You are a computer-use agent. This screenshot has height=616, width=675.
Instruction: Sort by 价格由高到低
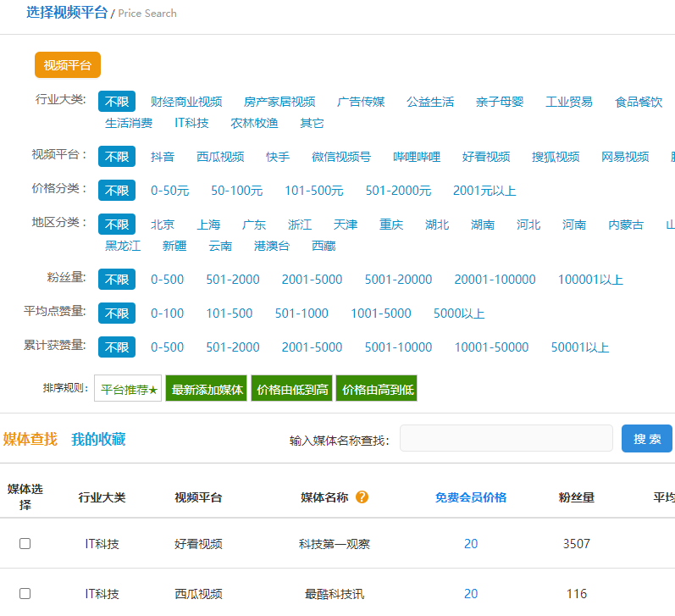tap(377, 388)
